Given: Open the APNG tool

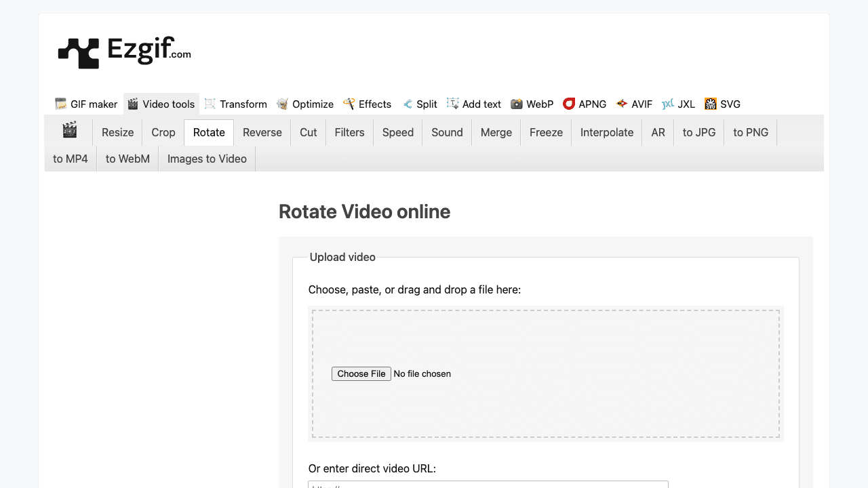Looking at the screenshot, I should point(585,104).
